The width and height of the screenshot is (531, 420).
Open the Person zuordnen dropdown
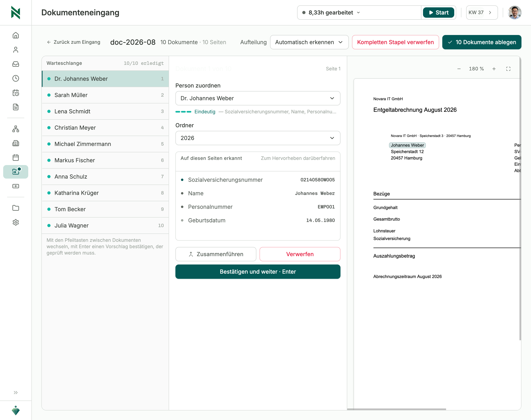point(258,98)
